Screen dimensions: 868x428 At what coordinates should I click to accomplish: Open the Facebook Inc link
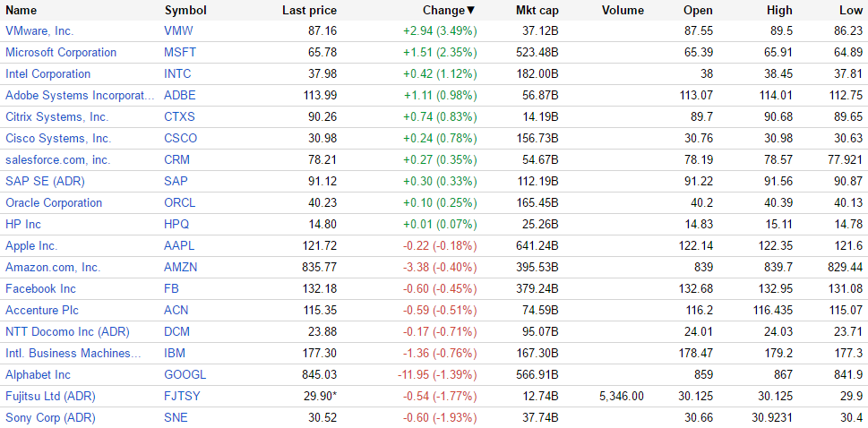tap(40, 288)
